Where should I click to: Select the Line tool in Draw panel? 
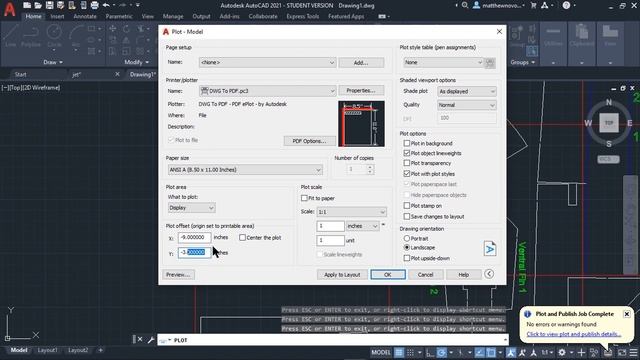click(11, 35)
